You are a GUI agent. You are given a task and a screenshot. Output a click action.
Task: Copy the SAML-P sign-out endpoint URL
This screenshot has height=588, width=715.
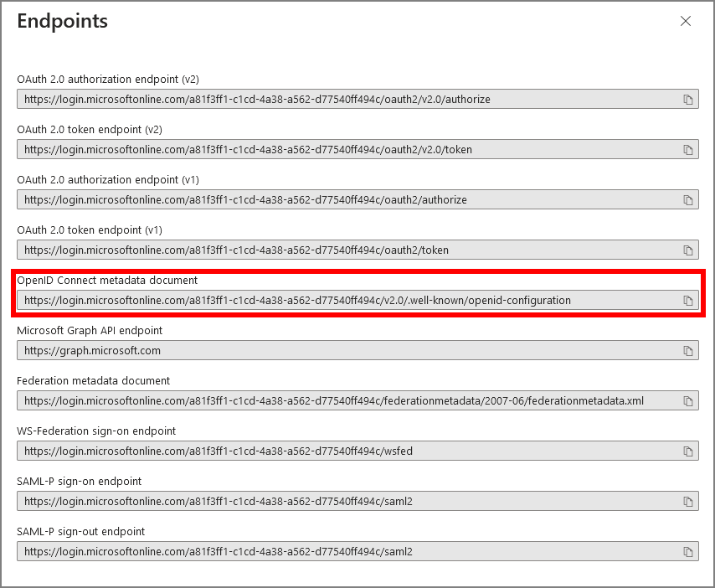click(x=688, y=552)
